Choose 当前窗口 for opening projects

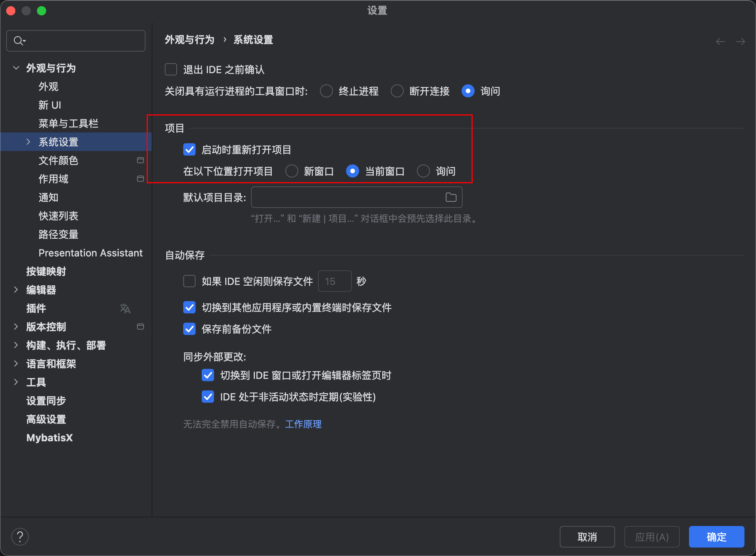pyautogui.click(x=353, y=171)
